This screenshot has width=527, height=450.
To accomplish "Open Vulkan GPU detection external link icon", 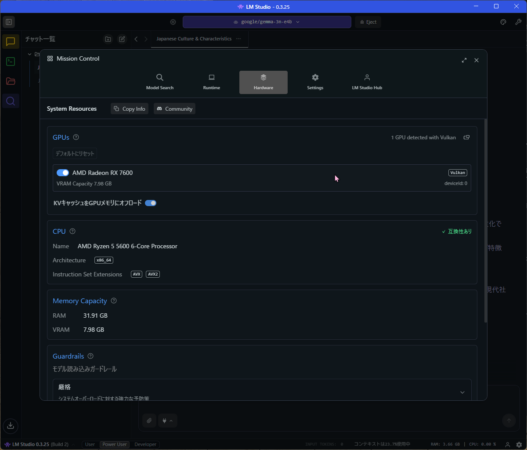I will (x=467, y=137).
